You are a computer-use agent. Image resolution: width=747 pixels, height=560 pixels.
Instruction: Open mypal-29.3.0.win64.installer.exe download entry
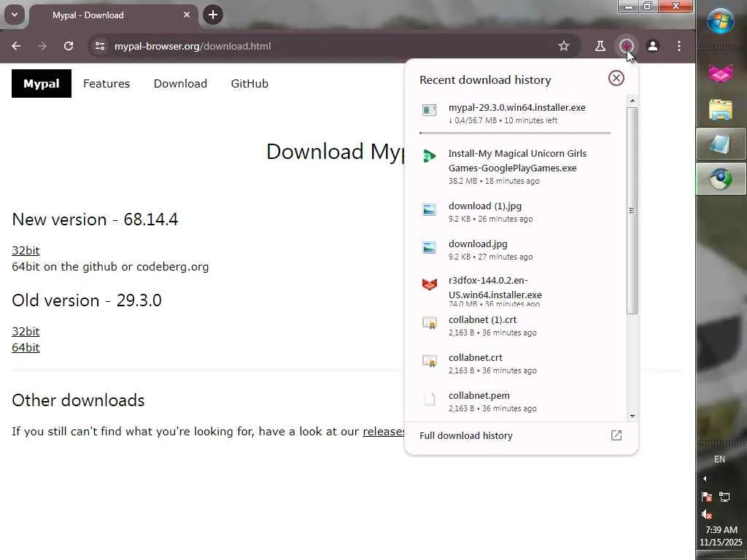point(516,114)
